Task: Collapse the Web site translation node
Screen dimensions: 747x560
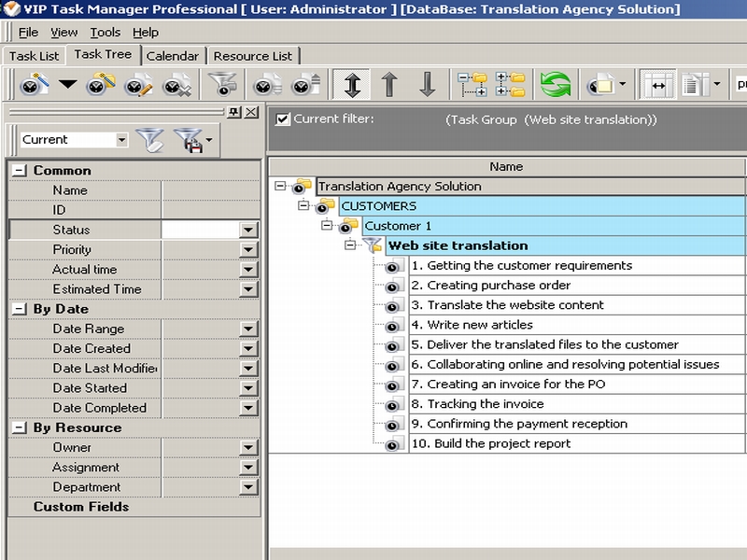Action: 350,245
